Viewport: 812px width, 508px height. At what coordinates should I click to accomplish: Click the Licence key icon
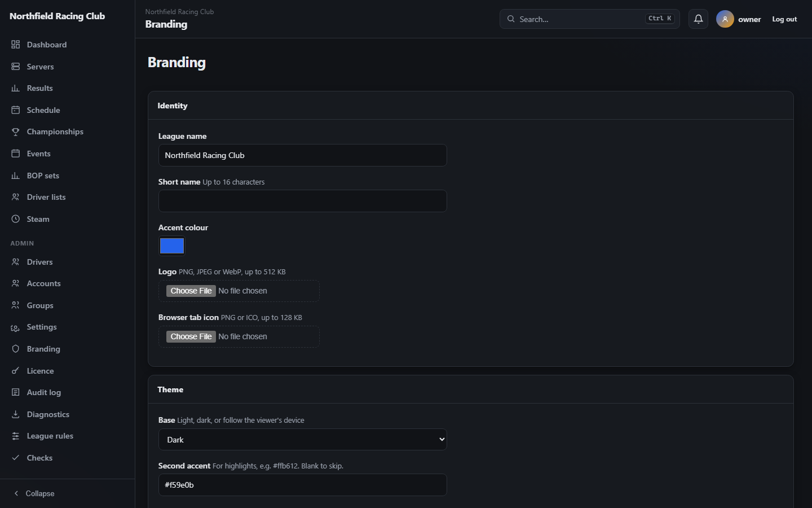point(16,371)
